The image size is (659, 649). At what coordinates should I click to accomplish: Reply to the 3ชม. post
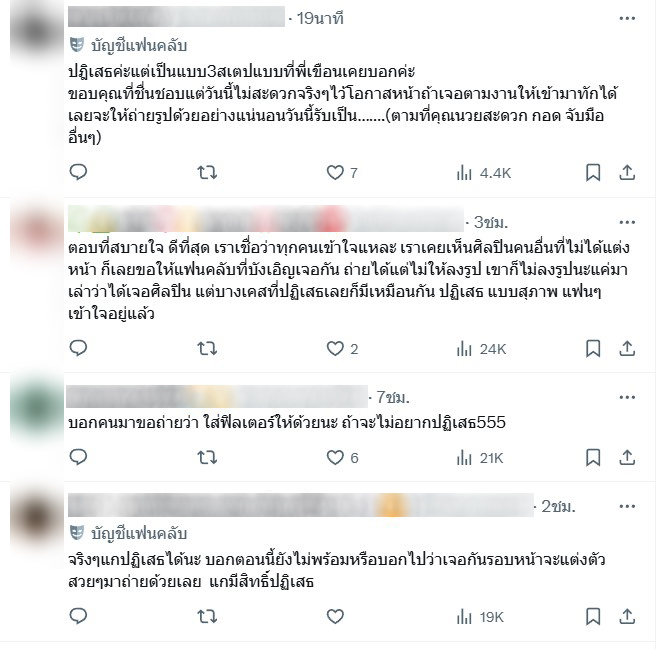[x=78, y=348]
